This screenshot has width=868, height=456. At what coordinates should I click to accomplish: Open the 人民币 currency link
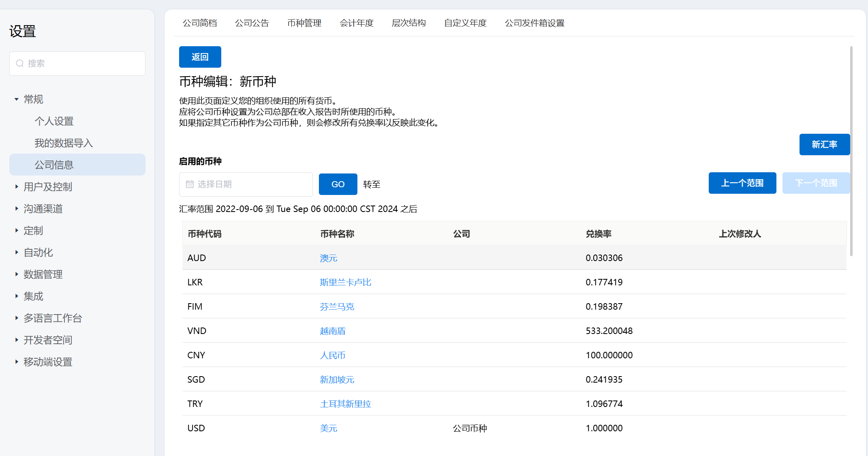point(332,355)
